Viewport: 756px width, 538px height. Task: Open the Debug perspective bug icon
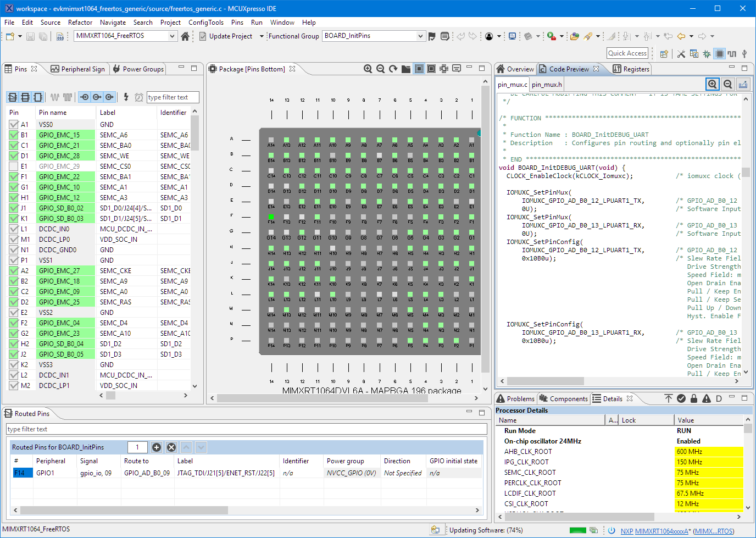click(x=707, y=54)
